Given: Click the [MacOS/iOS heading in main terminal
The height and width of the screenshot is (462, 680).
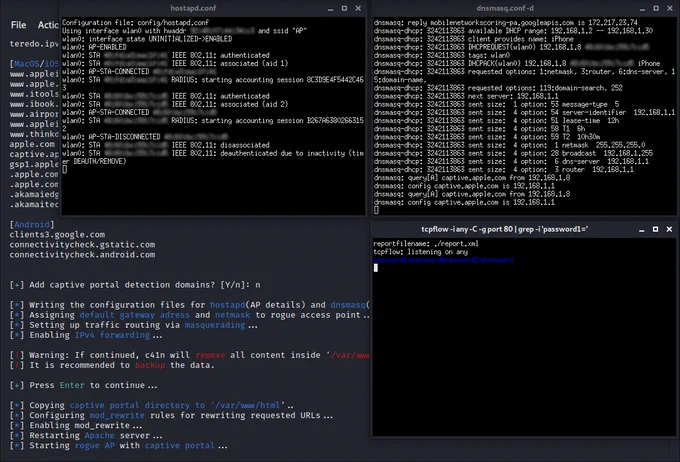Looking at the screenshot, I should (34, 64).
